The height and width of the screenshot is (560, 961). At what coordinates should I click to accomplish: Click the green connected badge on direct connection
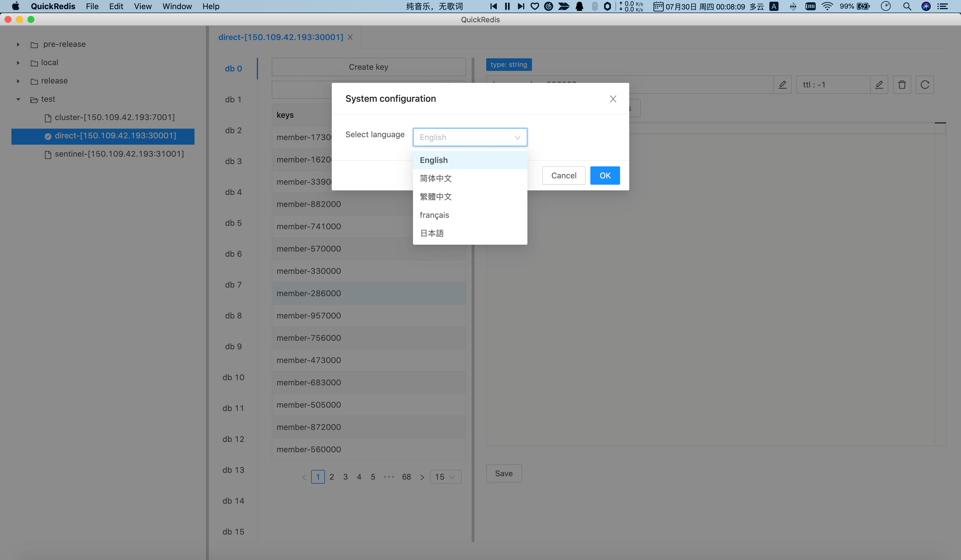[48, 136]
